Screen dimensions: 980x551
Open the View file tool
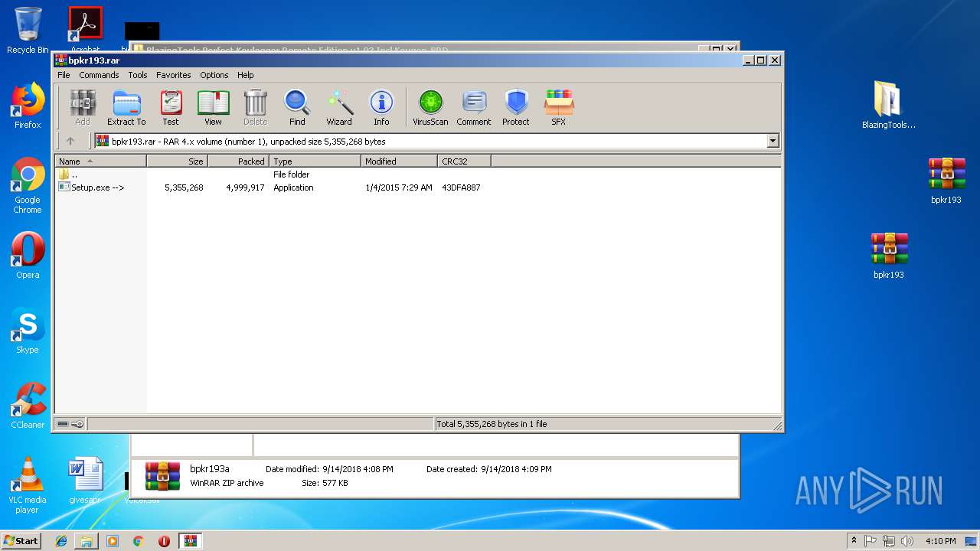click(x=213, y=107)
